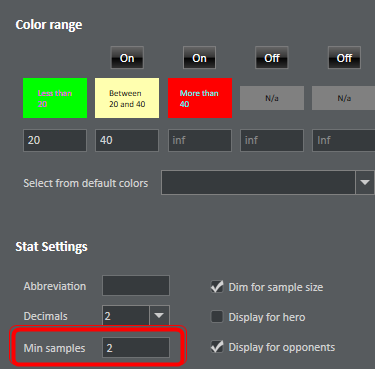Click the Abbreviation text field
This screenshot has height=369, width=375.
[136, 286]
